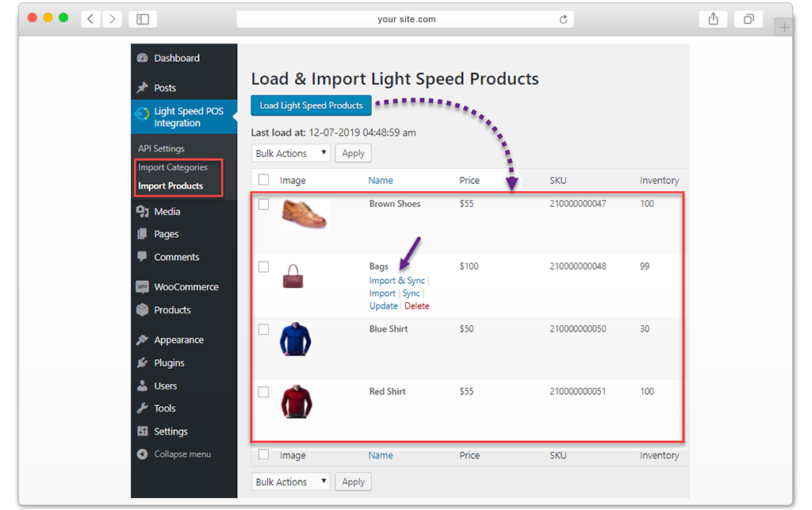The image size is (812, 510).
Task: Open the API Settings submenu item
Action: point(161,148)
